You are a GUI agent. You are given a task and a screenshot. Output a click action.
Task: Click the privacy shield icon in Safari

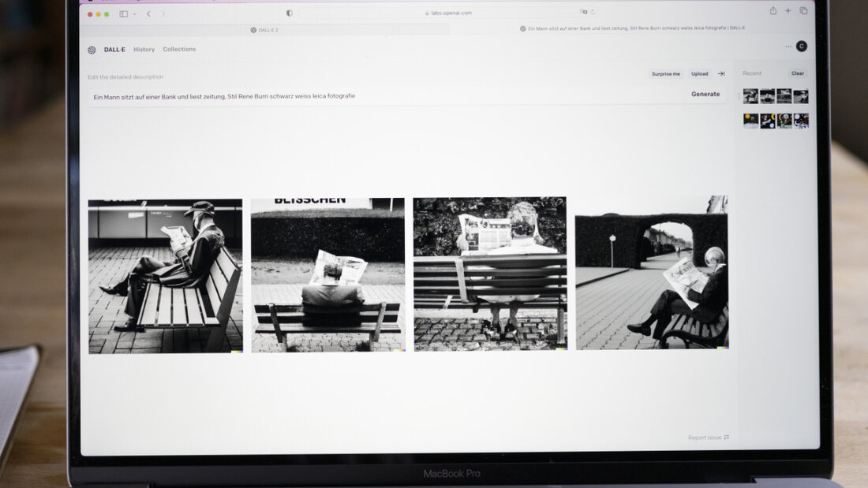(x=289, y=13)
